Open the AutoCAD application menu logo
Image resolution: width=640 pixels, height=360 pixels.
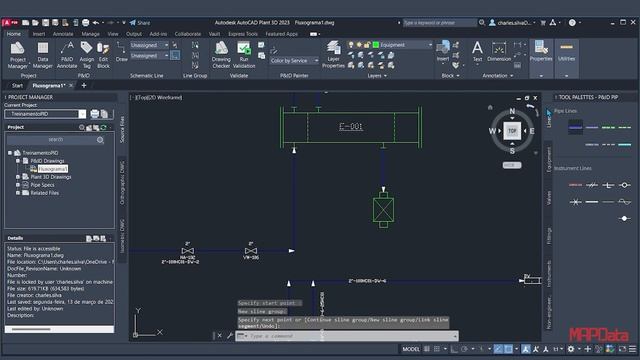10,22
